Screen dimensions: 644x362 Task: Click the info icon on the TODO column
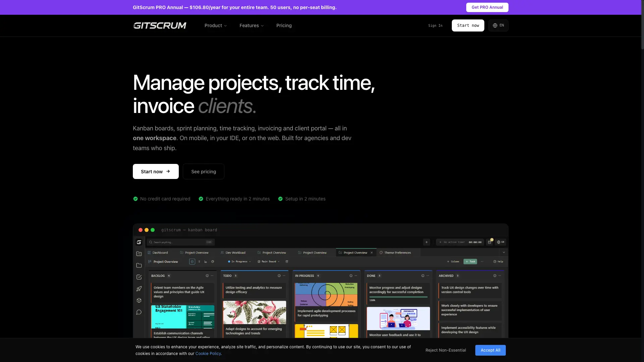pyautogui.click(x=279, y=276)
